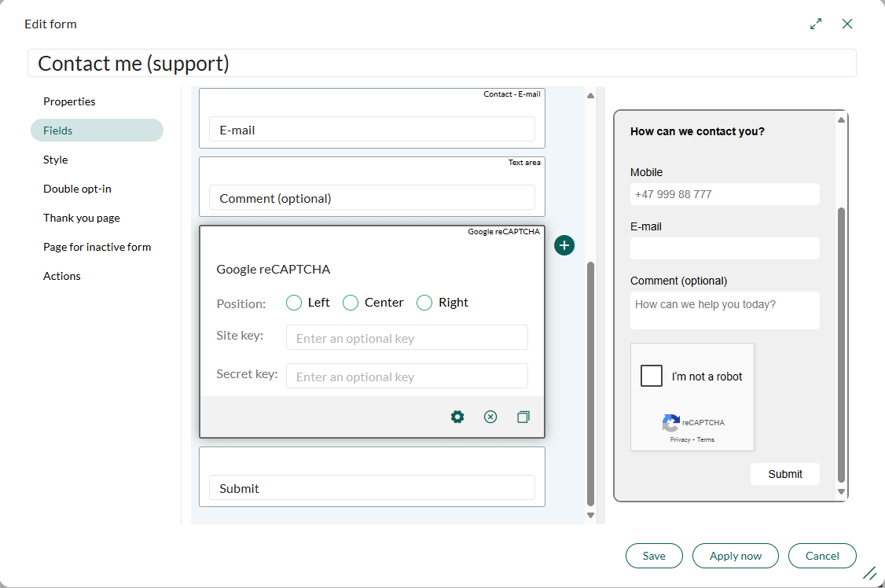Select Right position radio button
Viewport: 885px width, 588px height.
pos(424,303)
